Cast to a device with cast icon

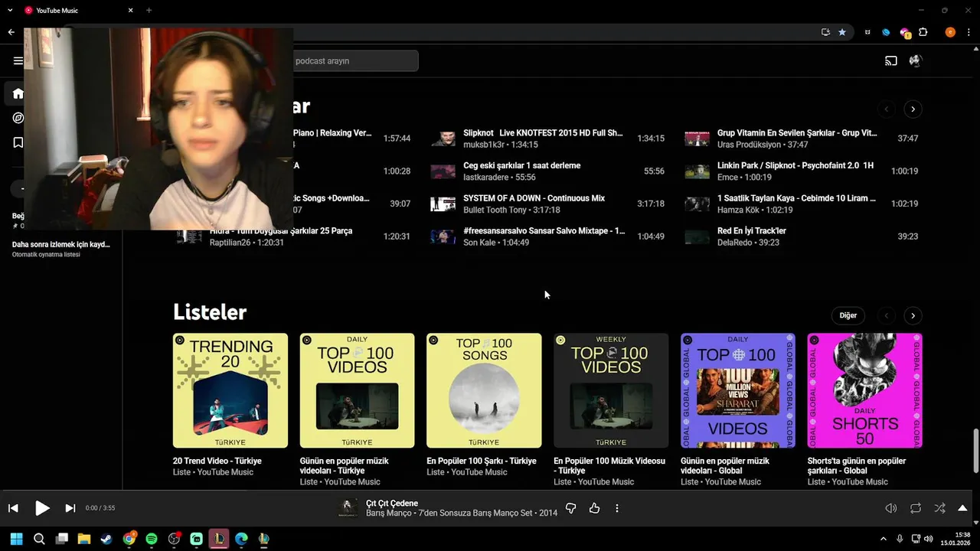891,60
